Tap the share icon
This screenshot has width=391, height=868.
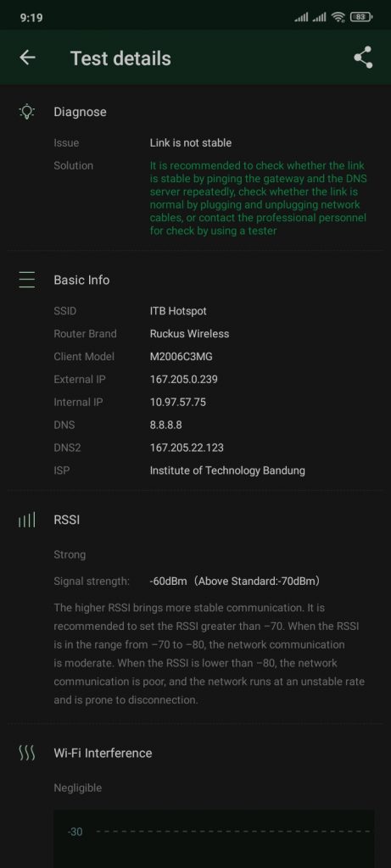(363, 58)
